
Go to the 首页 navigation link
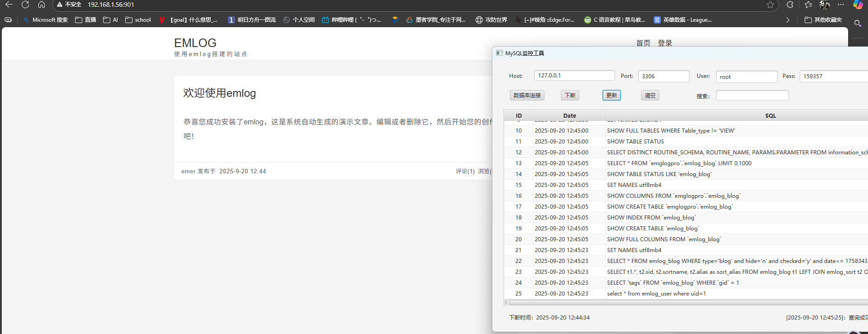(643, 43)
